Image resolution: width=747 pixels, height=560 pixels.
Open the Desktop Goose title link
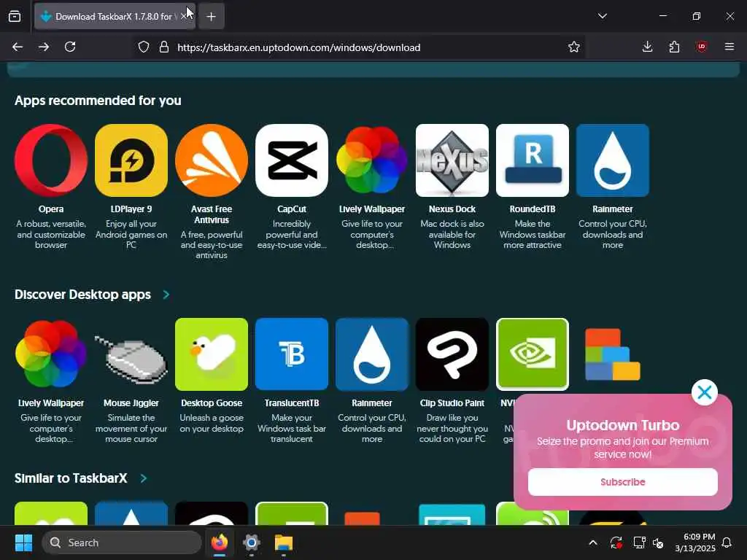click(x=212, y=402)
